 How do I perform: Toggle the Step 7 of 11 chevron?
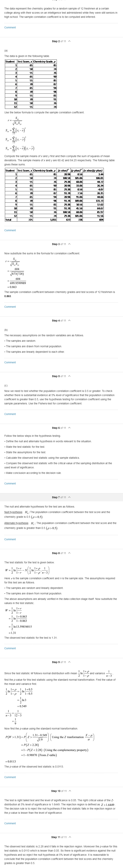[69, 497]
